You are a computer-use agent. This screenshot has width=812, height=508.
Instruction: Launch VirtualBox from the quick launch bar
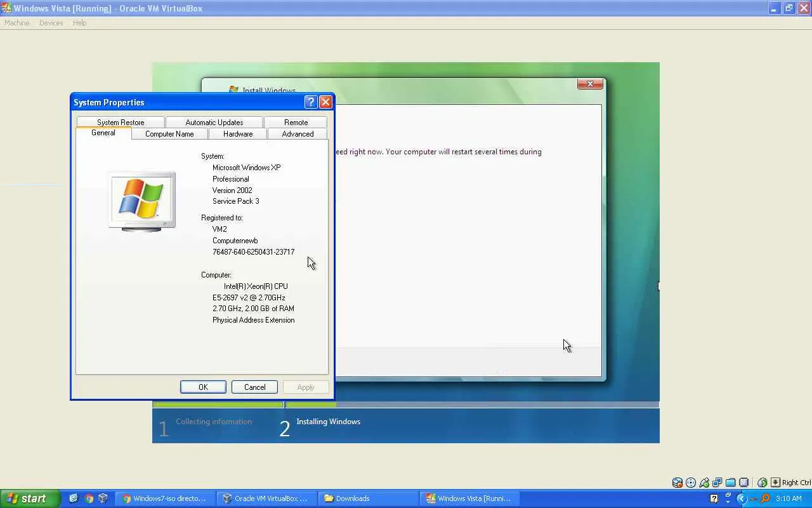(x=103, y=498)
